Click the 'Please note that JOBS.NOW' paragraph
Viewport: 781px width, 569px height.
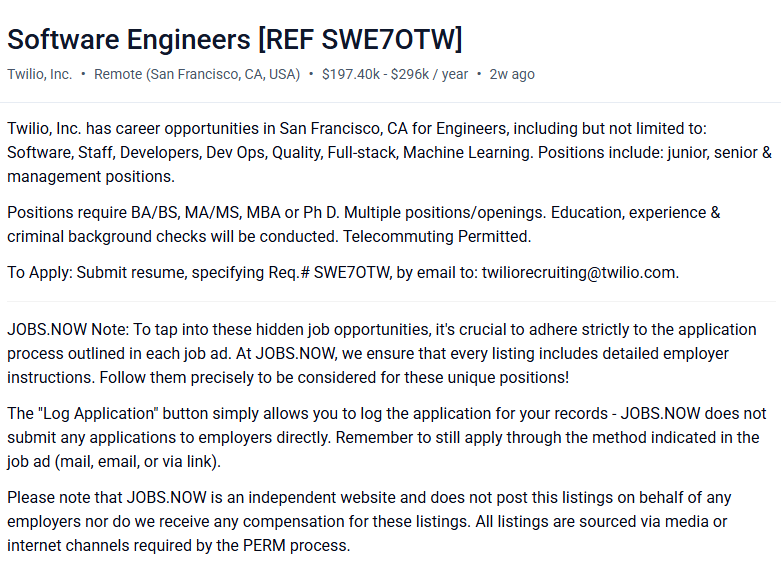[369, 521]
